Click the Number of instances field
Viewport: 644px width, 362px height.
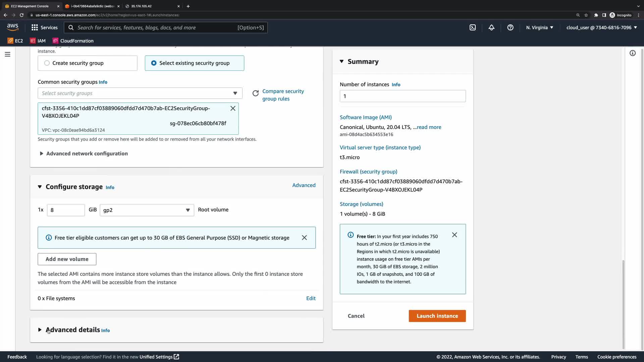tap(402, 96)
